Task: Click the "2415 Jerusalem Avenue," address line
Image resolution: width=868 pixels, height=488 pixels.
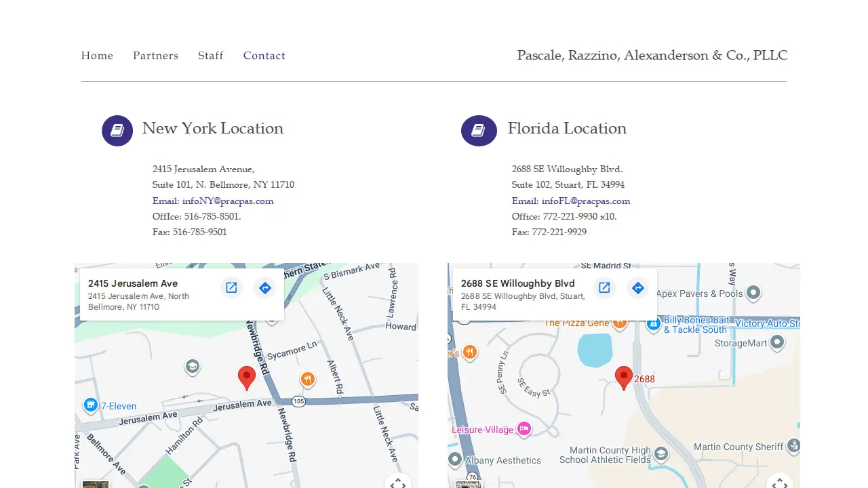Action: 203,169
